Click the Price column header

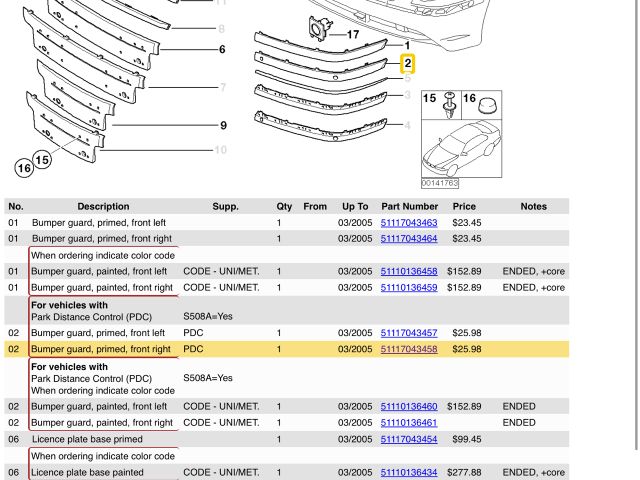463,207
